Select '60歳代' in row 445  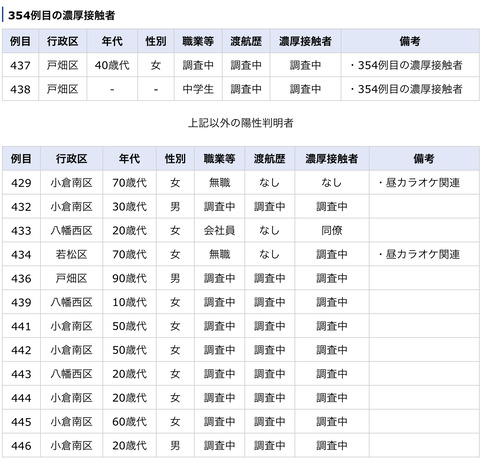pyautogui.click(x=129, y=422)
